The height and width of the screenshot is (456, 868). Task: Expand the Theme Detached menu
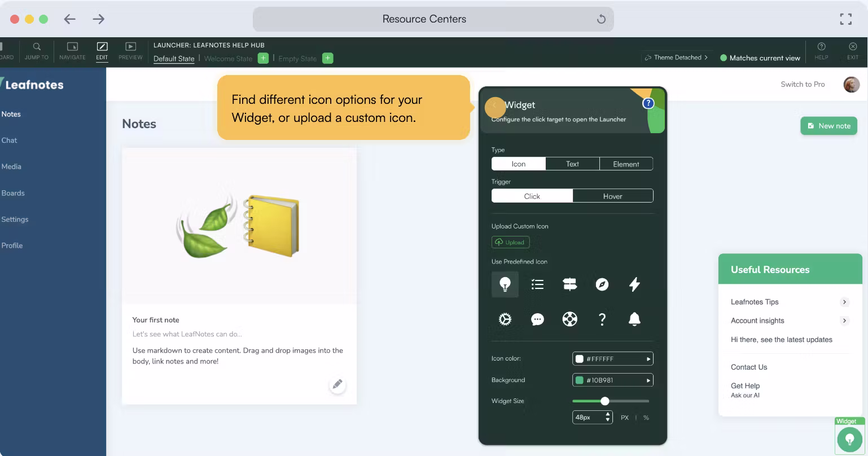click(676, 58)
